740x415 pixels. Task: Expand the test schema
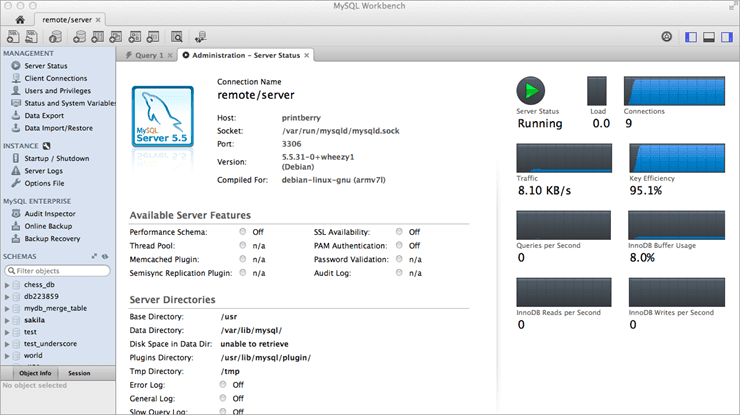[7, 332]
